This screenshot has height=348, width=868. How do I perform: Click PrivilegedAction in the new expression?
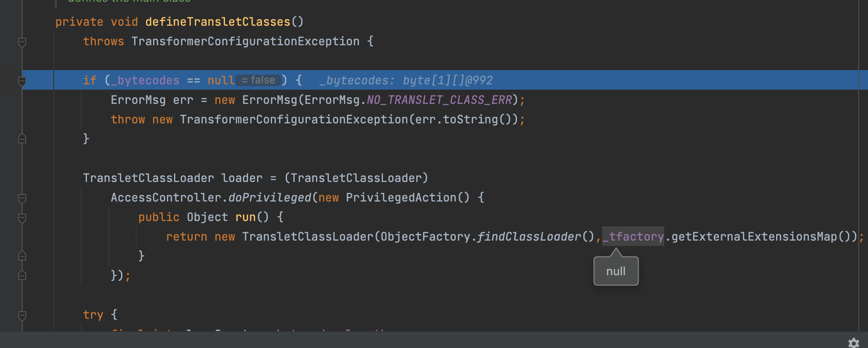401,198
